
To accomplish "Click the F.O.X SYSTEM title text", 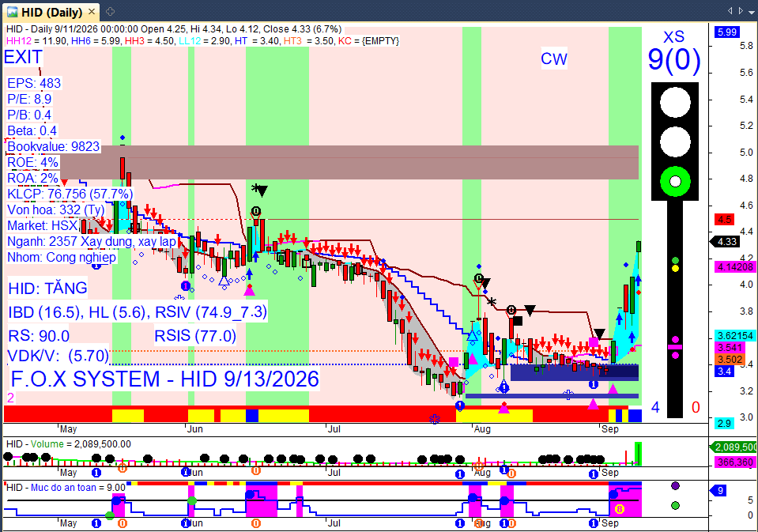I will coord(164,379).
